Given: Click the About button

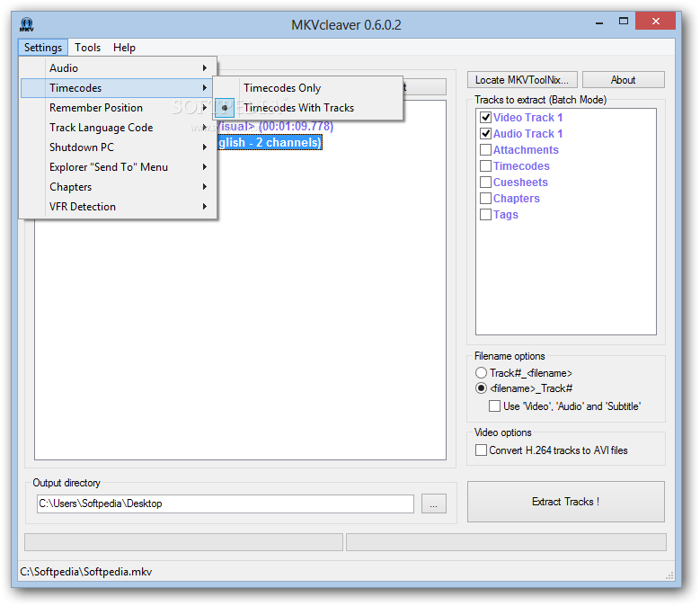Looking at the screenshot, I should (624, 80).
